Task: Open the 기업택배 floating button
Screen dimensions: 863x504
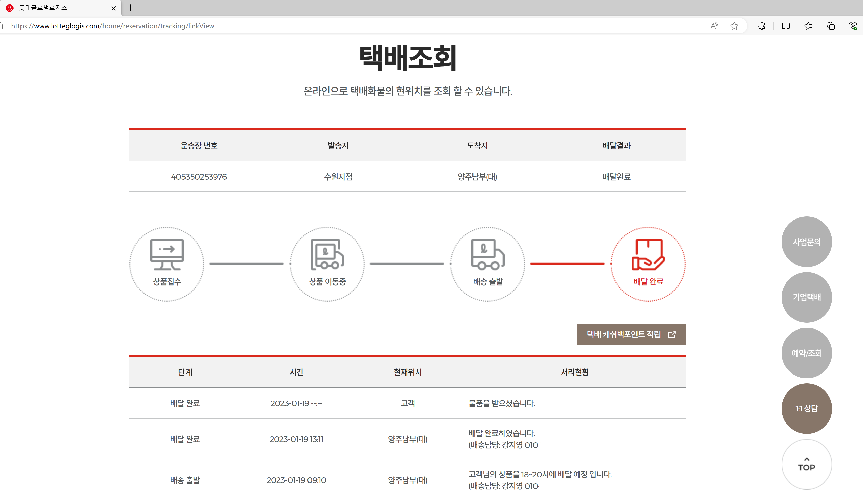Action: pos(807,297)
